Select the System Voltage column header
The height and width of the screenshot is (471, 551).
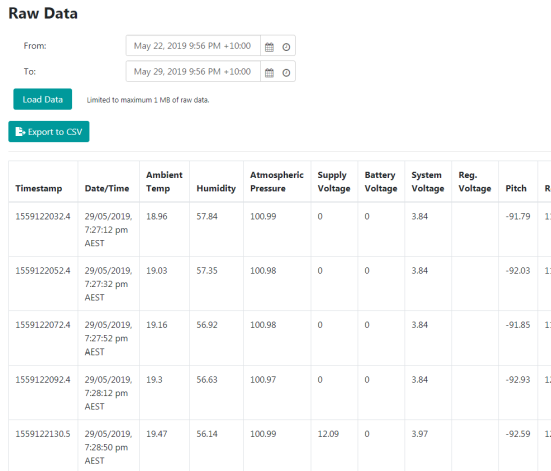click(x=428, y=182)
